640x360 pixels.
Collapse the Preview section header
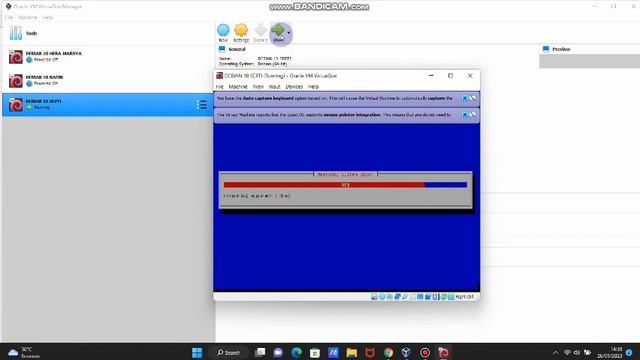561,49
